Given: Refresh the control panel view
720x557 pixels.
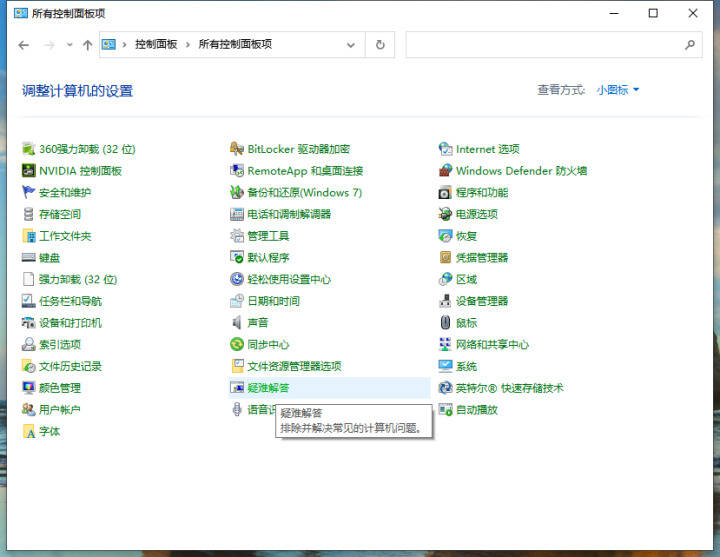Looking at the screenshot, I should click(x=380, y=45).
